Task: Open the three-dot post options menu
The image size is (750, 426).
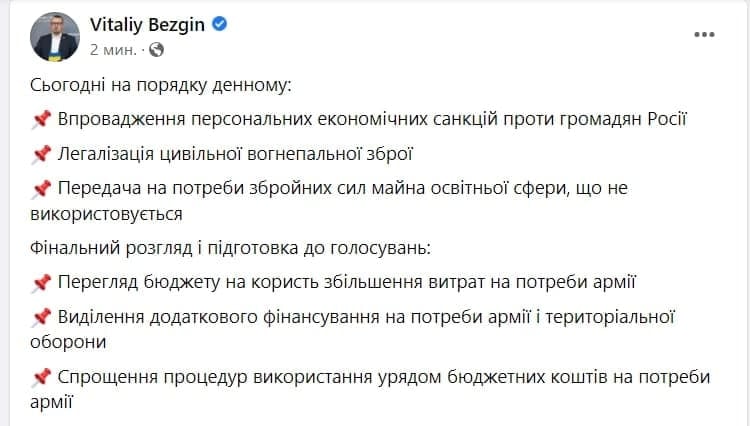Action: pos(704,34)
